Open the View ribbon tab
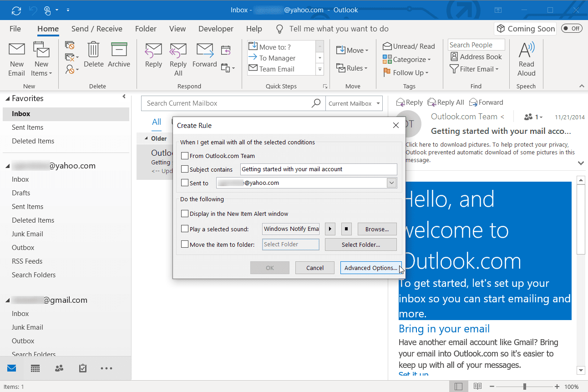Screen dimensions: 588x392 pyautogui.click(x=177, y=29)
